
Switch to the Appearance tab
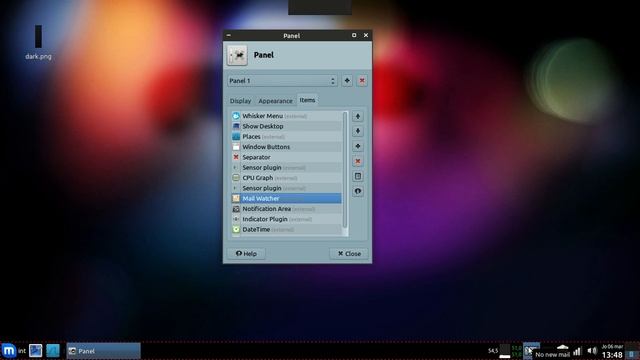[275, 101]
